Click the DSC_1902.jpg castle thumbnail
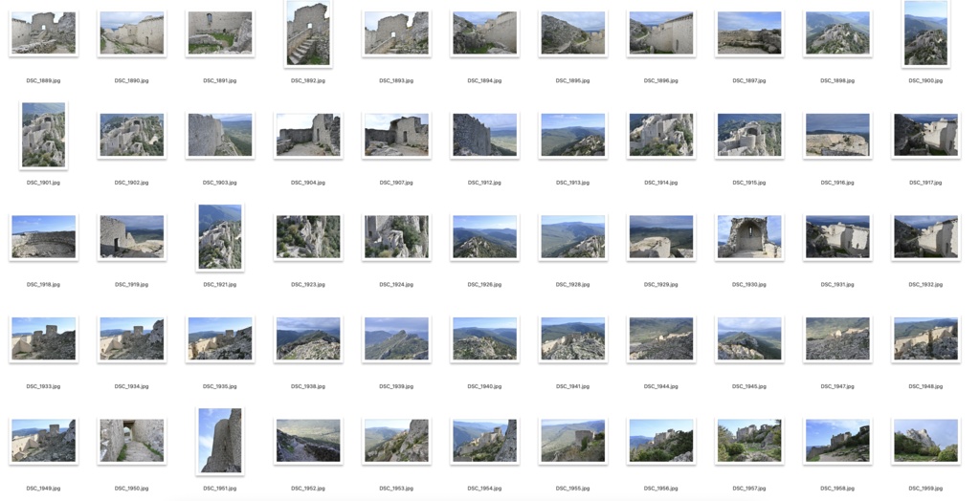This screenshot has height=501, width=980. 132,135
